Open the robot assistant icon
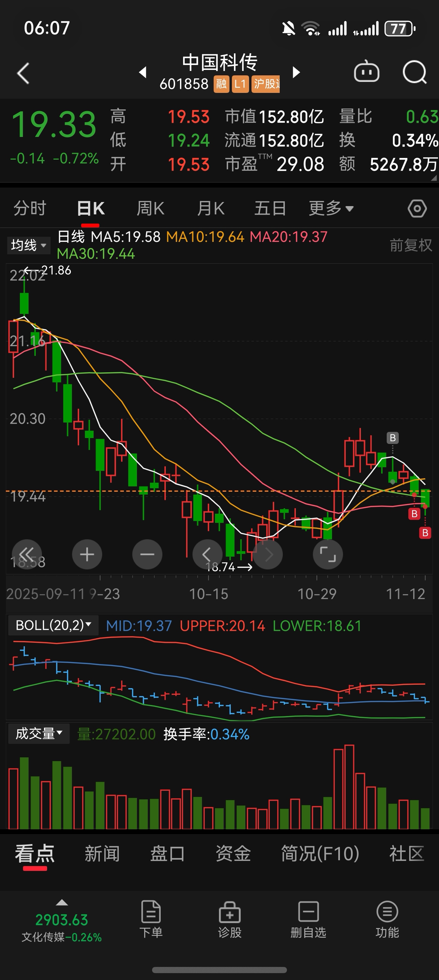The height and width of the screenshot is (980, 439). click(x=366, y=72)
